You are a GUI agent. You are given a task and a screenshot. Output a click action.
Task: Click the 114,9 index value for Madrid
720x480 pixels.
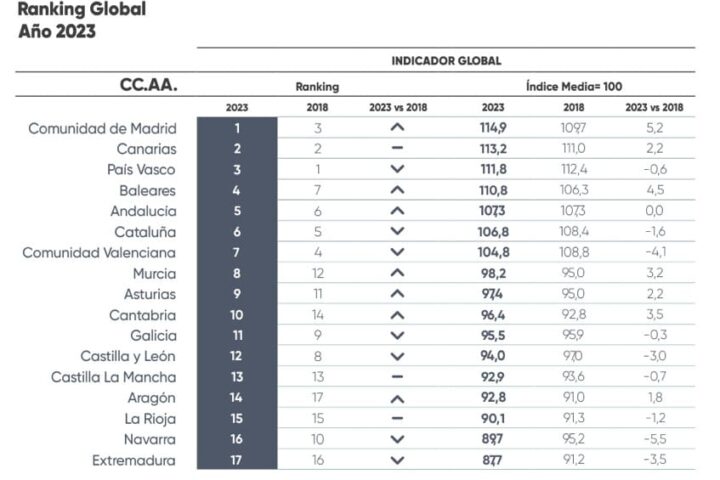493,128
